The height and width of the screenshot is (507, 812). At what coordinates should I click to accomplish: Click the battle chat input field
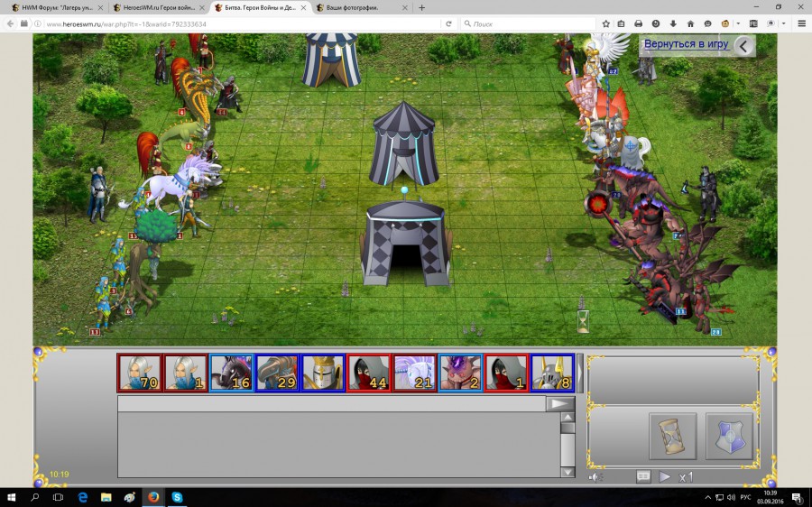click(332, 404)
